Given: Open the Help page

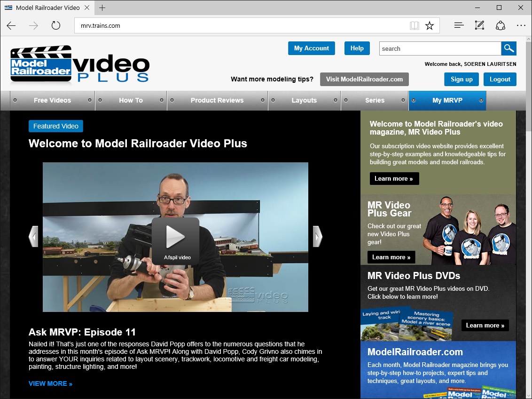Looking at the screenshot, I should [357, 48].
